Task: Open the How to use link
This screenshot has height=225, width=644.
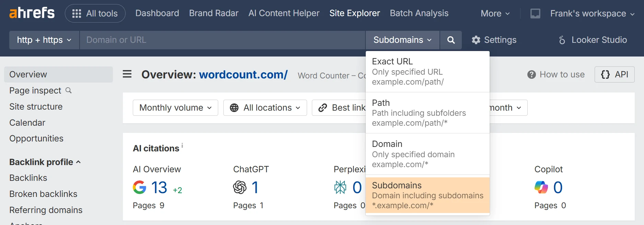Action: pyautogui.click(x=556, y=74)
